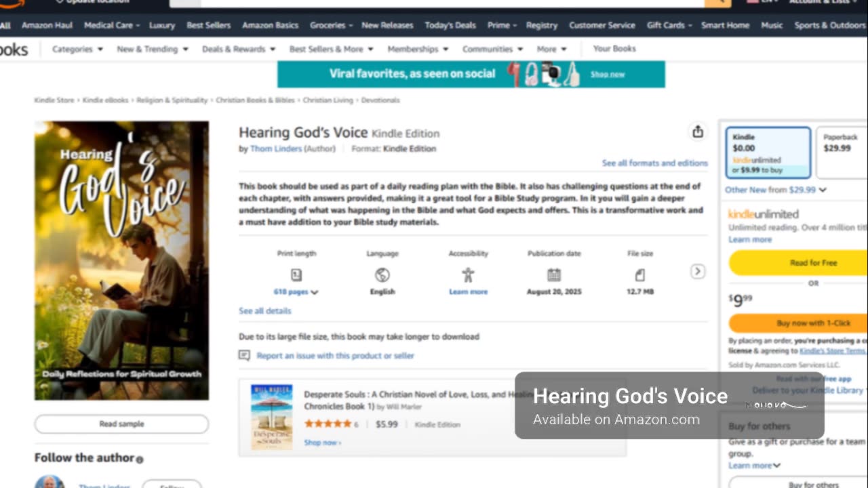Viewport: 868px width, 488px height.
Task: Click the next arrow in the details carousel
Action: pyautogui.click(x=697, y=271)
